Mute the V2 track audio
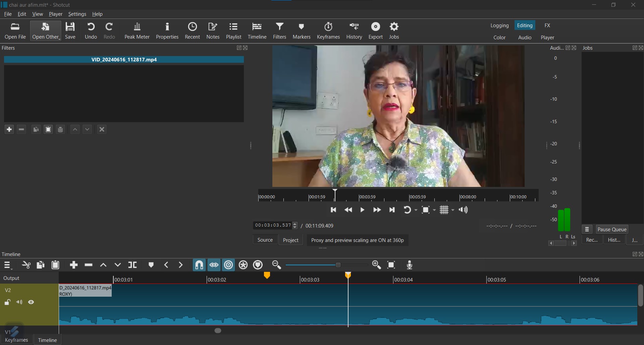Viewport: 644px width, 345px height. [19, 302]
